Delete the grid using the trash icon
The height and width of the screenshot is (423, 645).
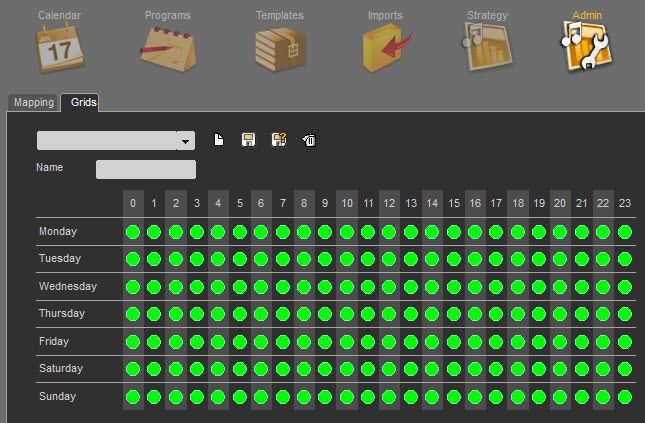[309, 141]
